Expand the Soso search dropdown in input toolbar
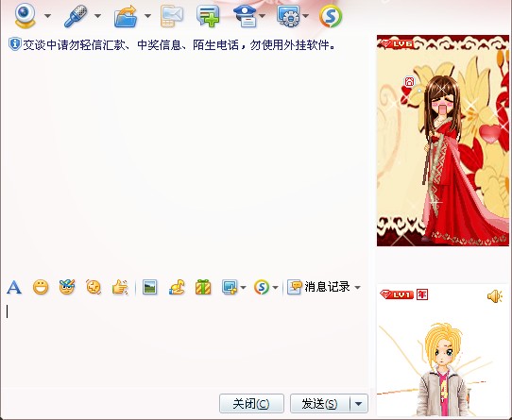512x420 pixels. click(275, 288)
